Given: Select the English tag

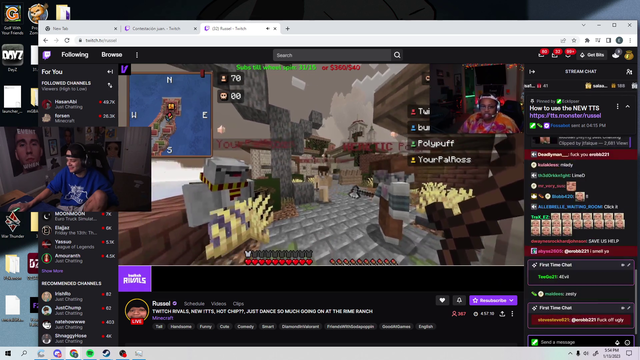Looking at the screenshot, I should (425, 327).
